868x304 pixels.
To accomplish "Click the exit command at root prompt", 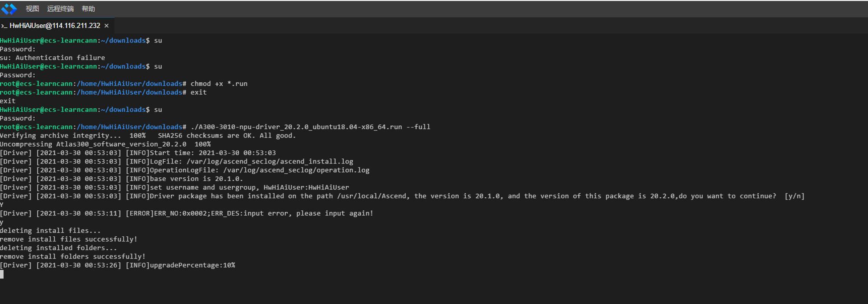I will click(198, 92).
